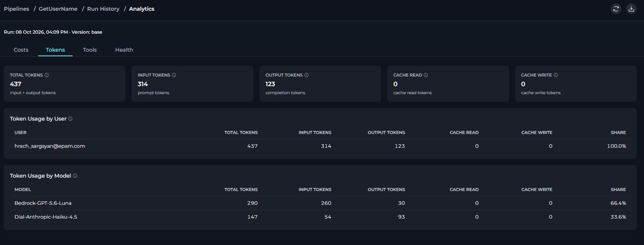644x245 pixels.
Task: Open GetUserName breadcrumb link
Action: coord(58,9)
